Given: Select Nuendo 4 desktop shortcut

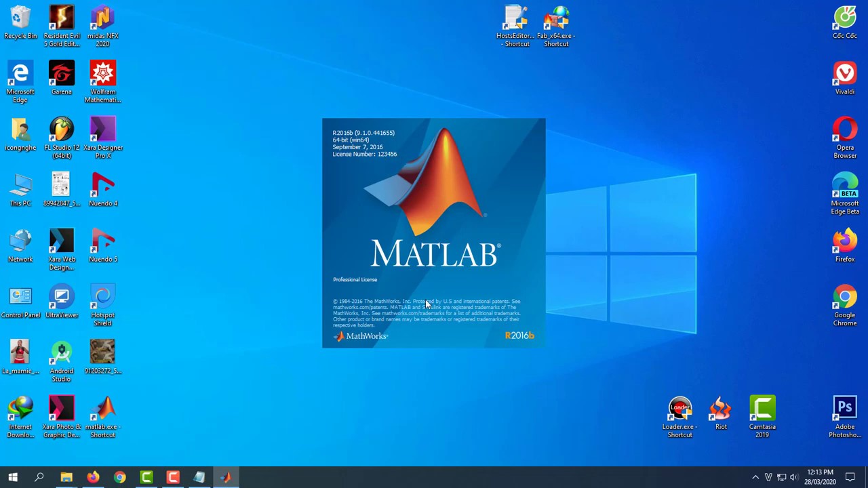Looking at the screenshot, I should pyautogui.click(x=102, y=190).
